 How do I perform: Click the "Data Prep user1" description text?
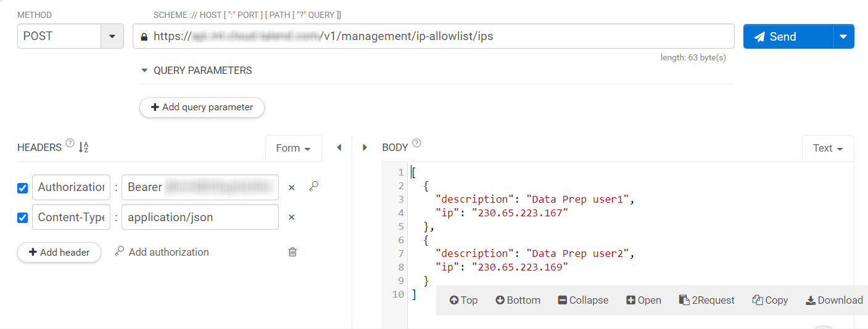577,200
